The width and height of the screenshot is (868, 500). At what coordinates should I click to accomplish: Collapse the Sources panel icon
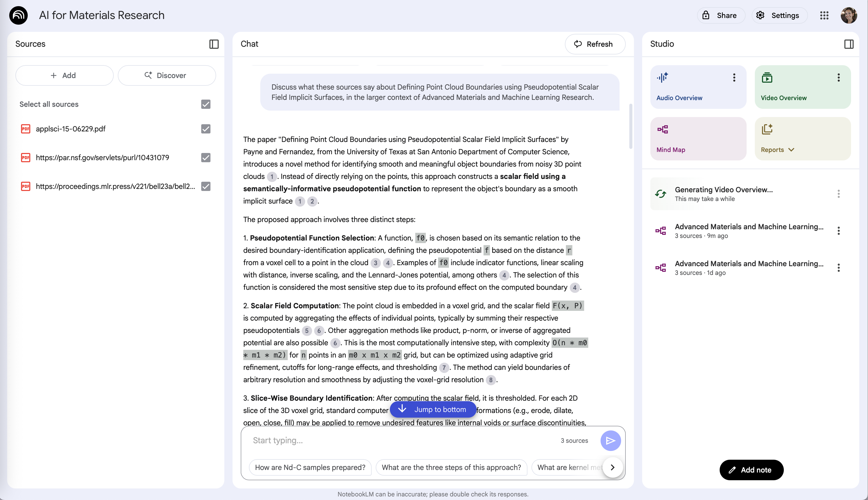coord(214,44)
